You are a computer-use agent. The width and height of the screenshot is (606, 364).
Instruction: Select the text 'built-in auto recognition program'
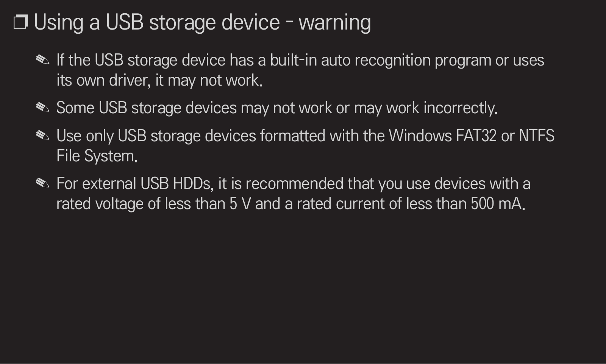point(381,61)
